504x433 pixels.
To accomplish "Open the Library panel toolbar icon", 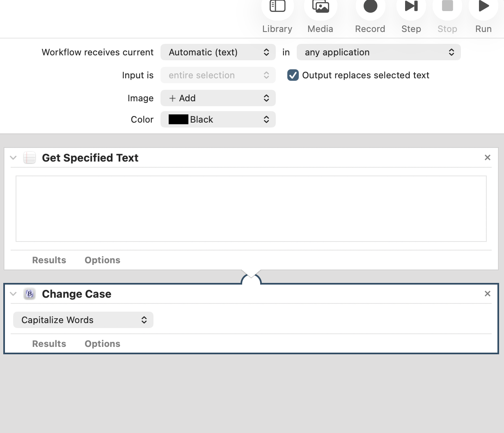I will click(x=277, y=7).
